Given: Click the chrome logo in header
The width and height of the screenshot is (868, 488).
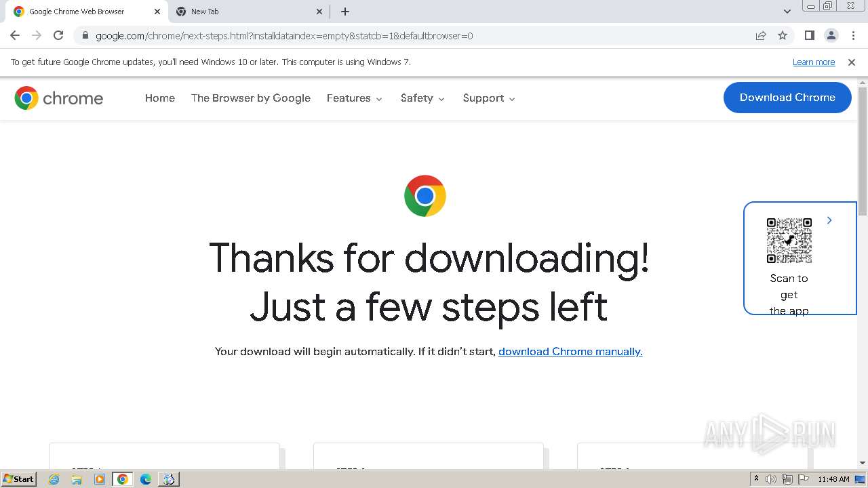Looking at the screenshot, I should [x=59, y=98].
